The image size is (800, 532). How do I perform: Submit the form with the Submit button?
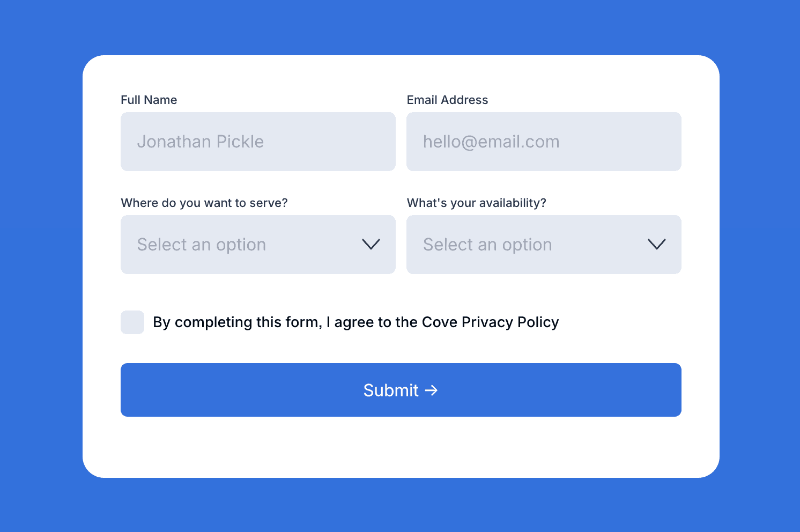pyautogui.click(x=401, y=390)
